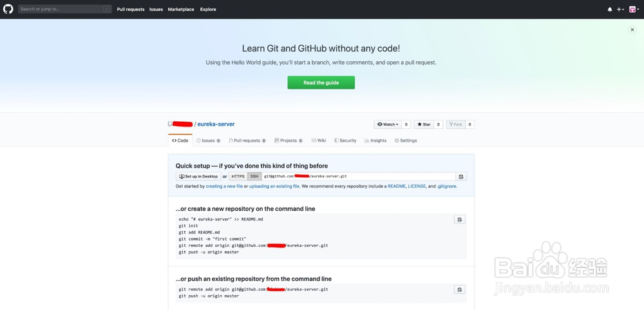This screenshot has height=310, width=644.
Task: Click the fork count next to Fork
Action: (x=470, y=124)
